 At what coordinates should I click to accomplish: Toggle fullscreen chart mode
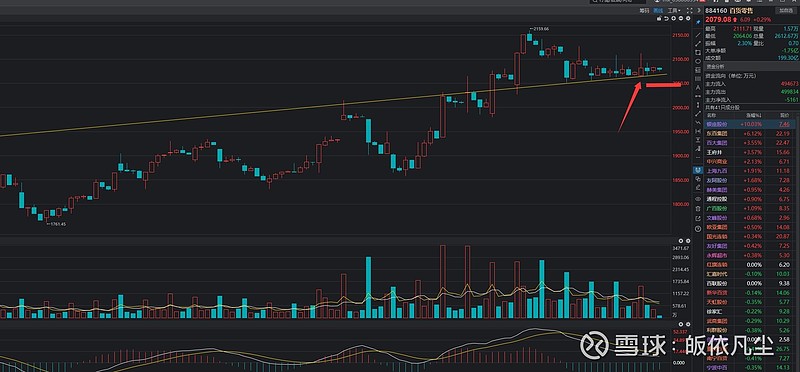[x=690, y=11]
